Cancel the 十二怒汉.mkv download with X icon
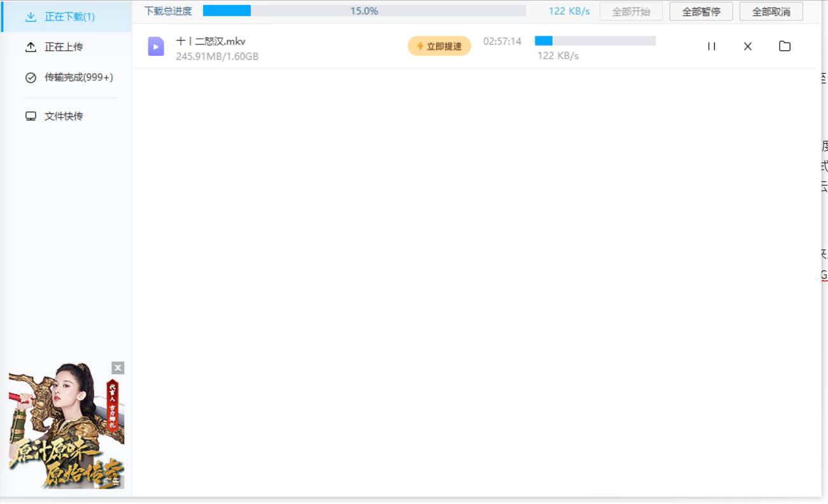This screenshot has height=504, width=828. 748,46
